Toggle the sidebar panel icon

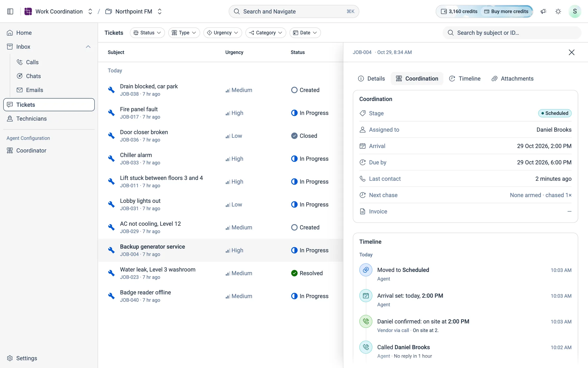pos(10,11)
